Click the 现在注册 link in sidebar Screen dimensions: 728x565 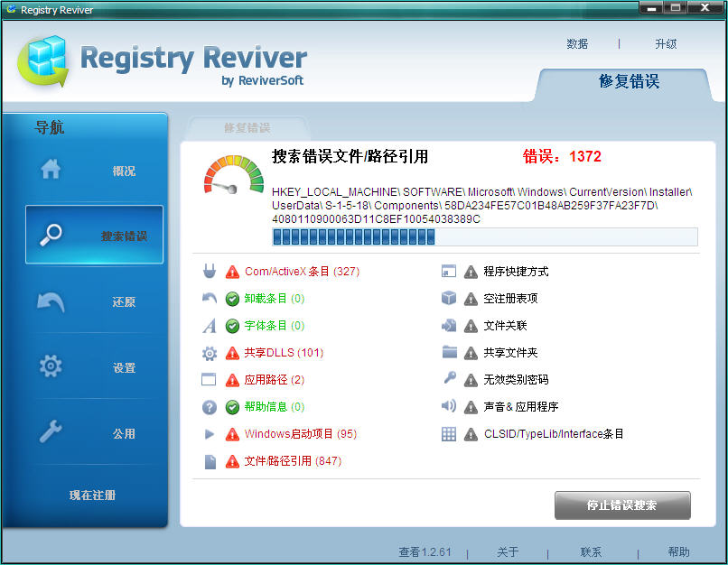pos(93,495)
